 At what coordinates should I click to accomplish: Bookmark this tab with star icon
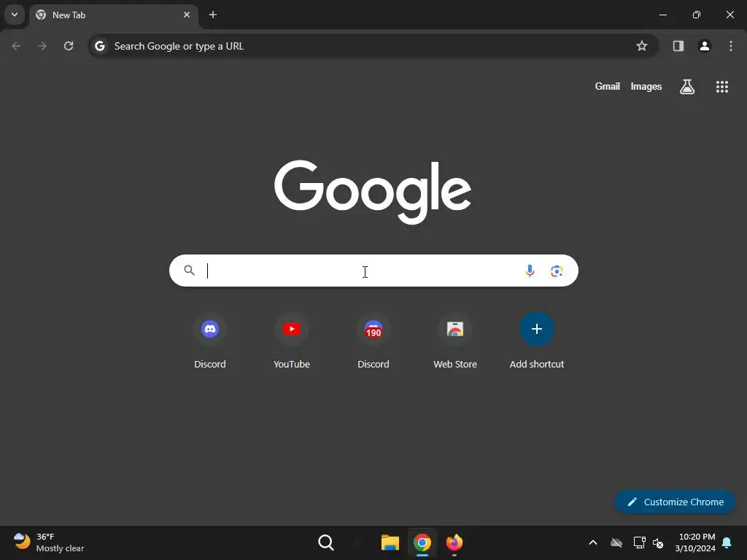pyautogui.click(x=642, y=46)
